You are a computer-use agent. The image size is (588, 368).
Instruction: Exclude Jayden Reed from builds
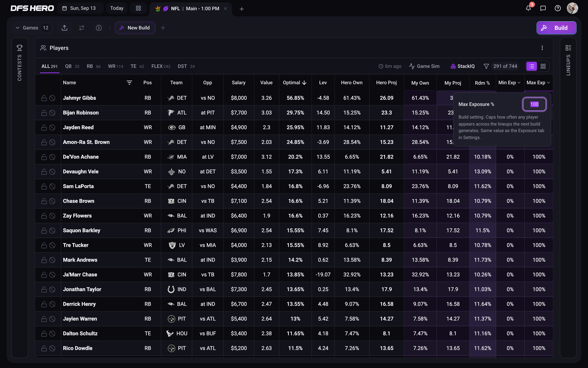(52, 128)
